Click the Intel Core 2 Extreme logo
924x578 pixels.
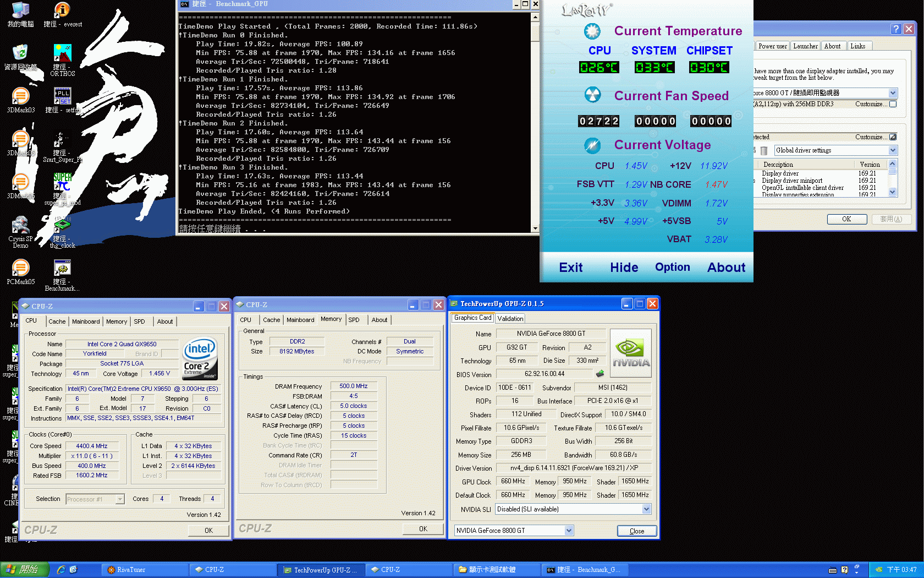click(200, 358)
